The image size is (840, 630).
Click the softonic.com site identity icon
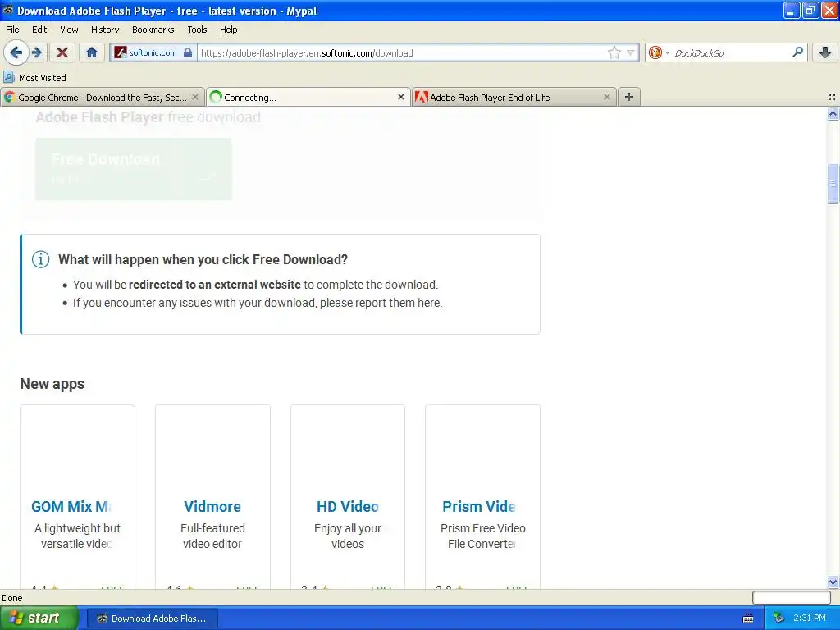(x=121, y=52)
